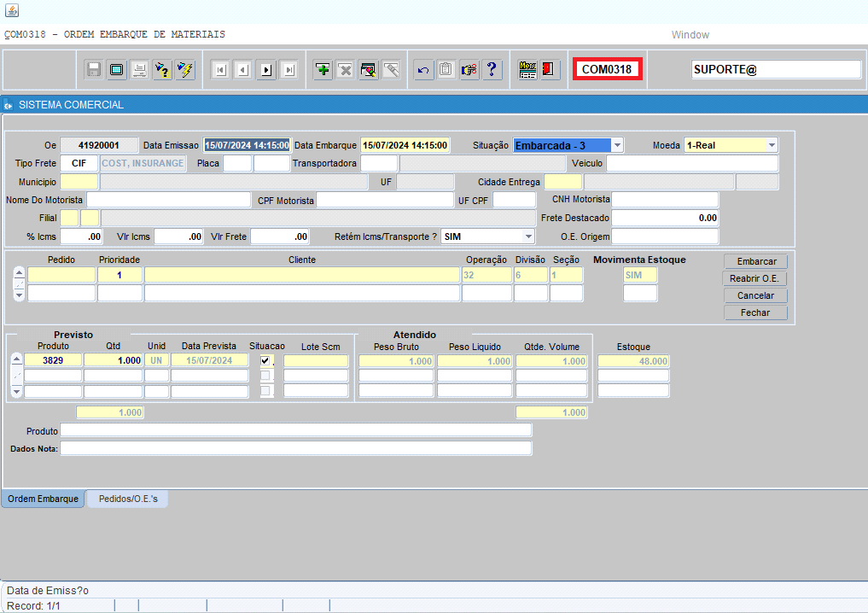The width and height of the screenshot is (868, 613).
Task: Click the Dados Nota field
Action: [x=296, y=448]
